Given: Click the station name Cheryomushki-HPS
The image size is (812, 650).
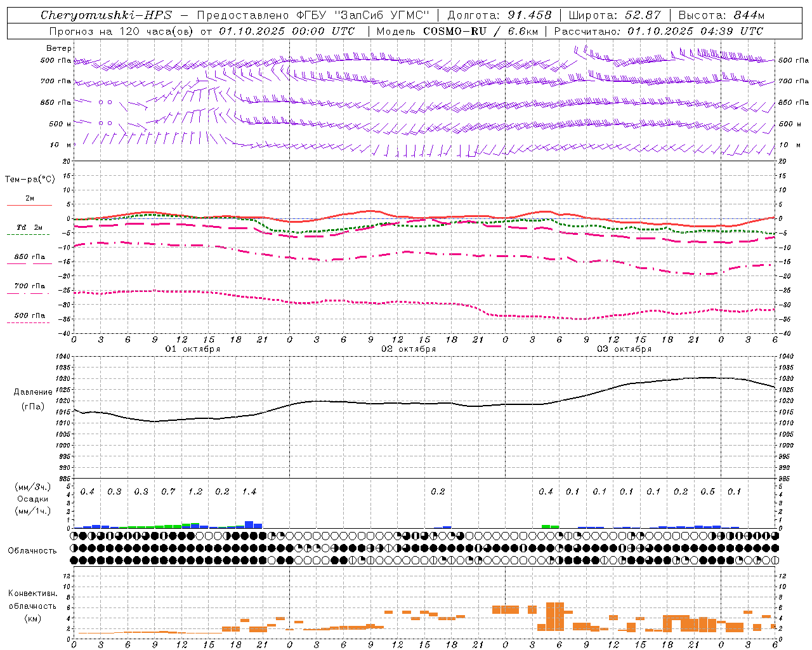Looking at the screenshot, I should point(106,15).
